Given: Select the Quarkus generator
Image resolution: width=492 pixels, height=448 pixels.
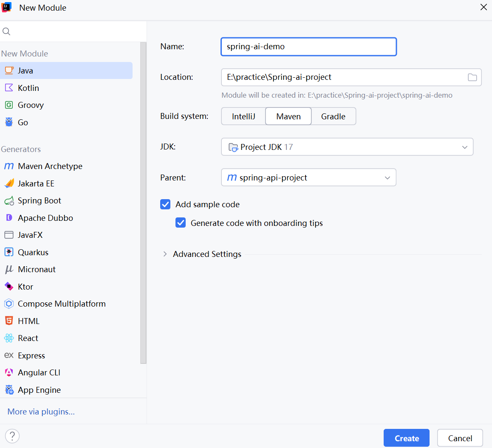Looking at the screenshot, I should click(x=66, y=252).
